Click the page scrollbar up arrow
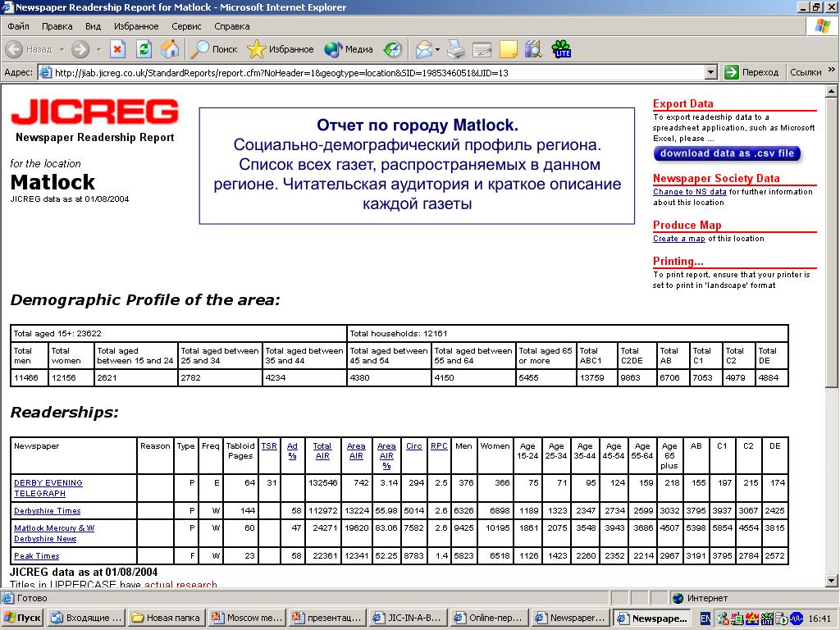Screen dimensions: 840x630 tap(832, 92)
